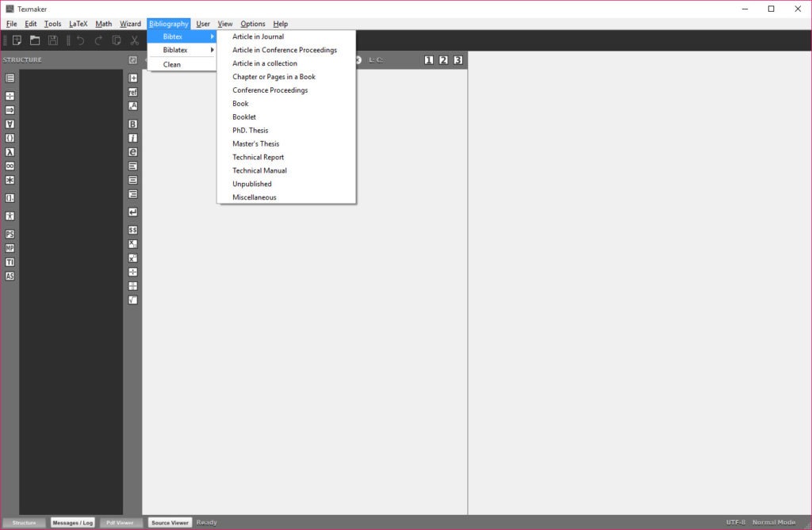Open the relation symbols panel (division sign icon)

[x=10, y=97]
